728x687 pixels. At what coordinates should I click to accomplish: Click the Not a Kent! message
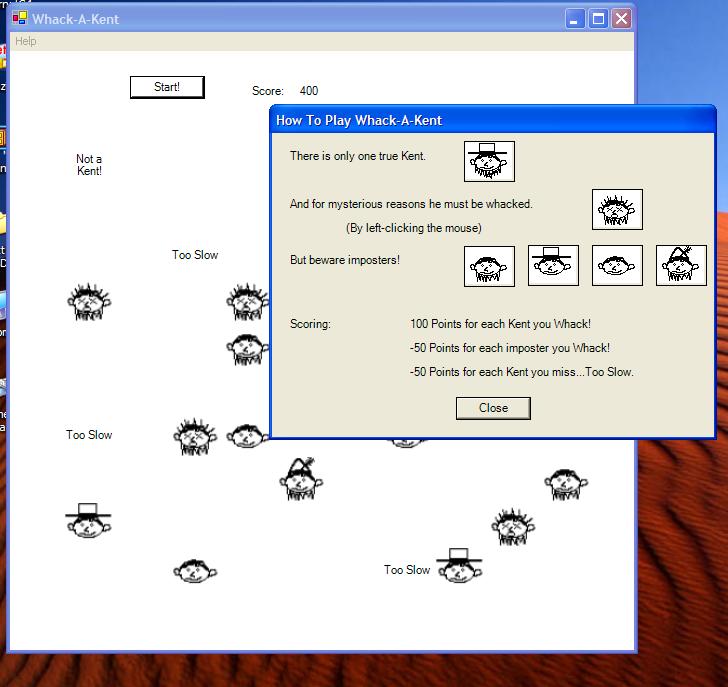(89, 165)
